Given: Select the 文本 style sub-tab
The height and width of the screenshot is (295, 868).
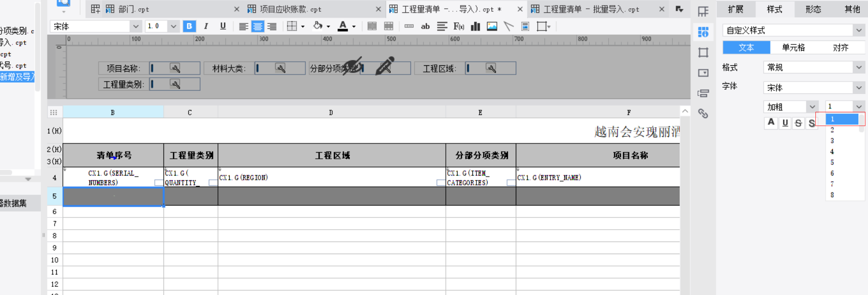Looking at the screenshot, I should 746,47.
